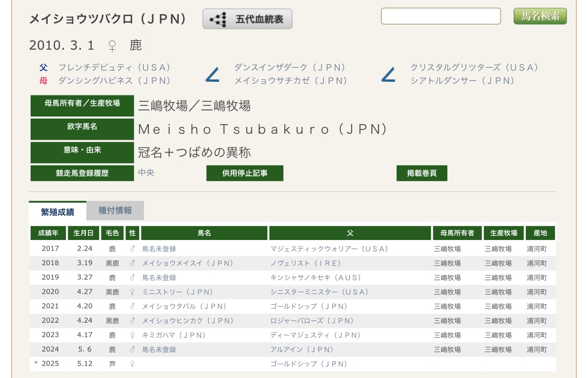Open キミガハマ (JPN) foal link
The height and width of the screenshot is (378, 588).
click(173, 335)
